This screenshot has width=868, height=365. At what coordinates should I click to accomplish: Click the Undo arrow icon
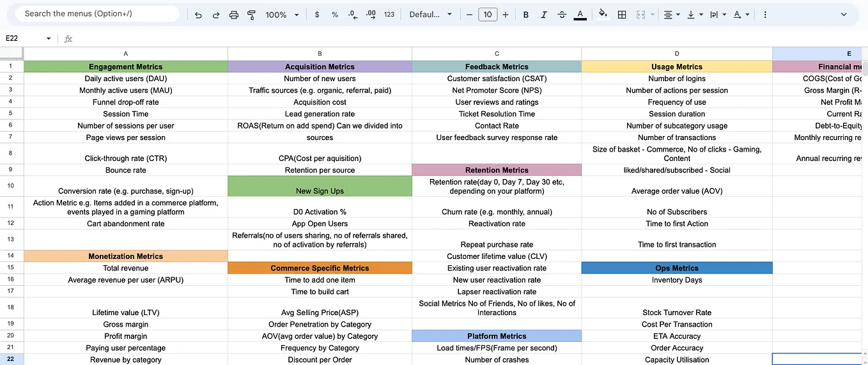pyautogui.click(x=198, y=14)
